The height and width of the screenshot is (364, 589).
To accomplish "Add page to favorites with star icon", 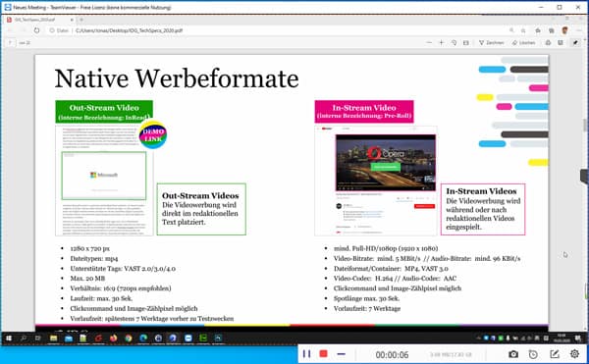I will [x=523, y=30].
